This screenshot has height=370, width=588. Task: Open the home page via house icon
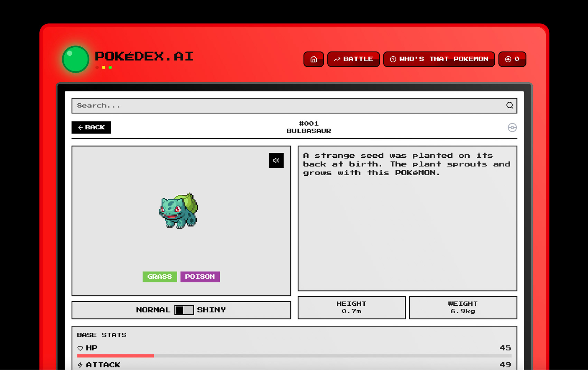[314, 59]
